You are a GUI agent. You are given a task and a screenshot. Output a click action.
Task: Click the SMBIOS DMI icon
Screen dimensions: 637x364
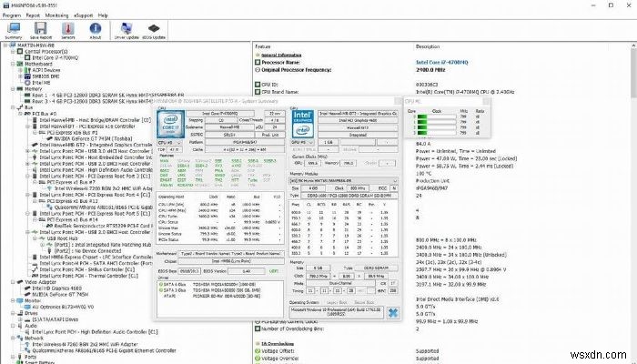pyautogui.click(x=27, y=76)
